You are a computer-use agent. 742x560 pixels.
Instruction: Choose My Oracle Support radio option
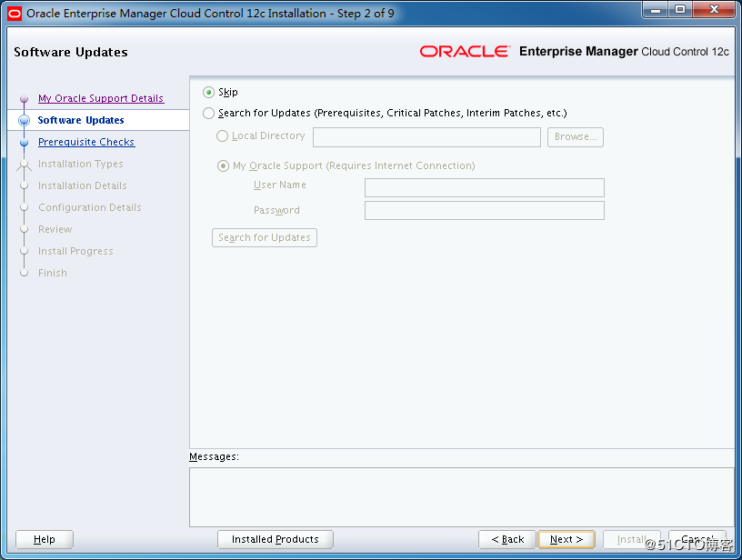(x=223, y=166)
